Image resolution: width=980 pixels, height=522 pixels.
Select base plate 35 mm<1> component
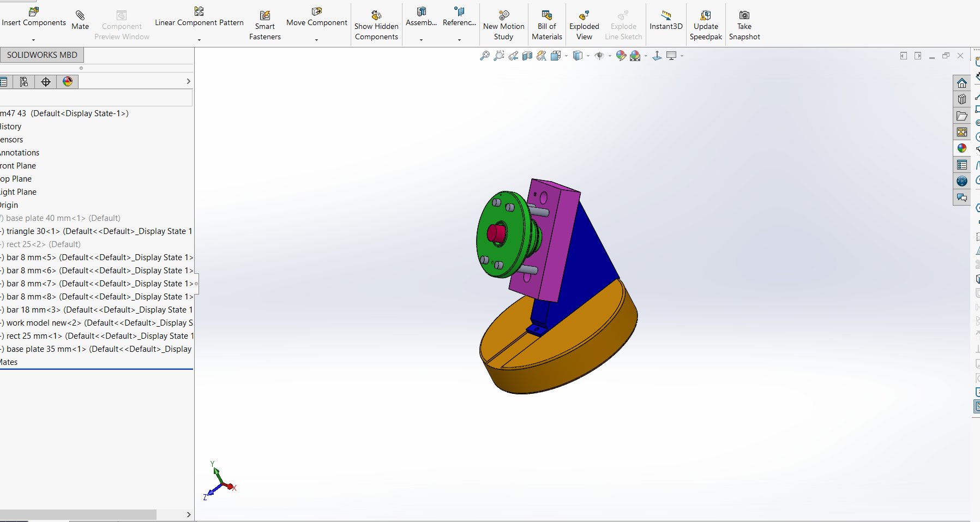(x=97, y=349)
